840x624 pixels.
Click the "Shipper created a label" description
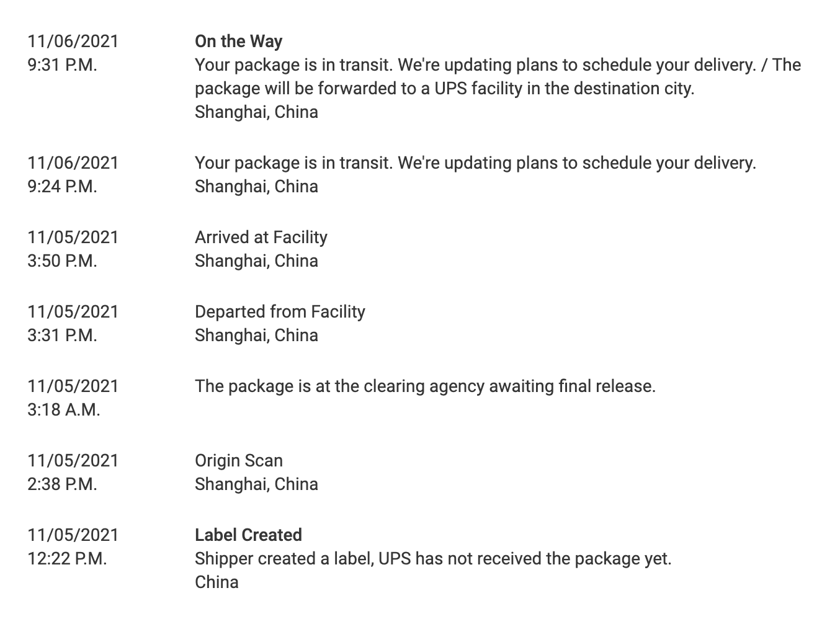(433, 559)
